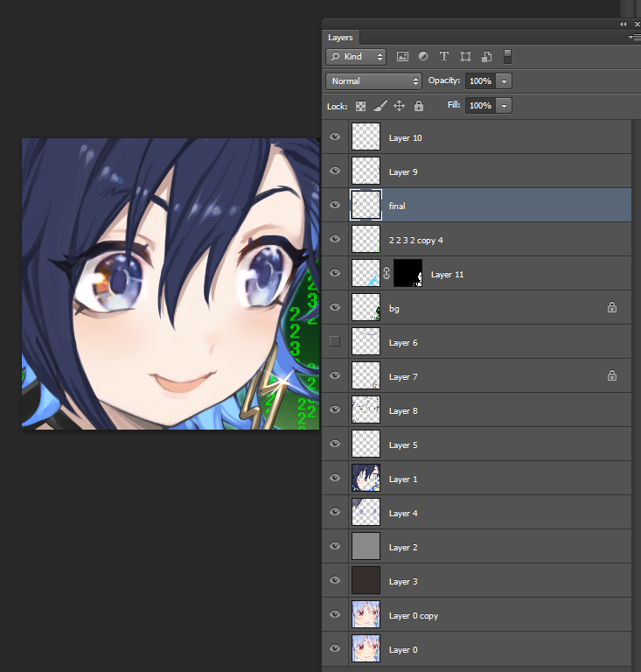Click the Lock all padlock icon
641x672 pixels.
(419, 106)
